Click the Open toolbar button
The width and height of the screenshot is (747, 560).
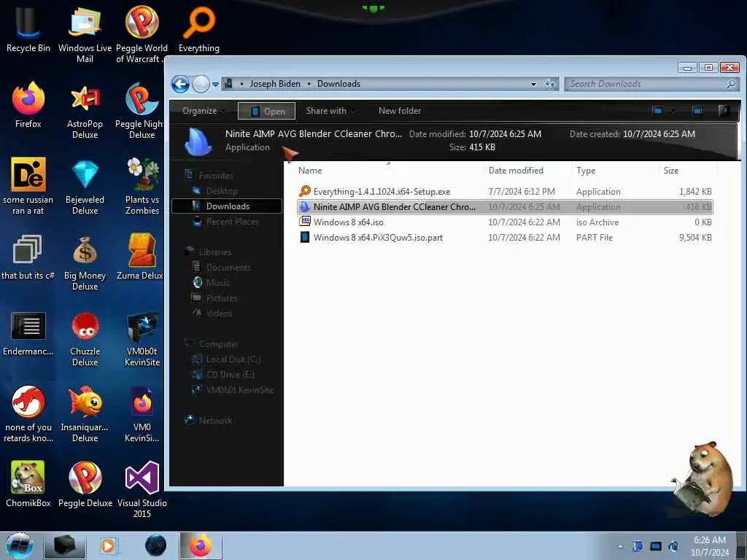(x=267, y=111)
